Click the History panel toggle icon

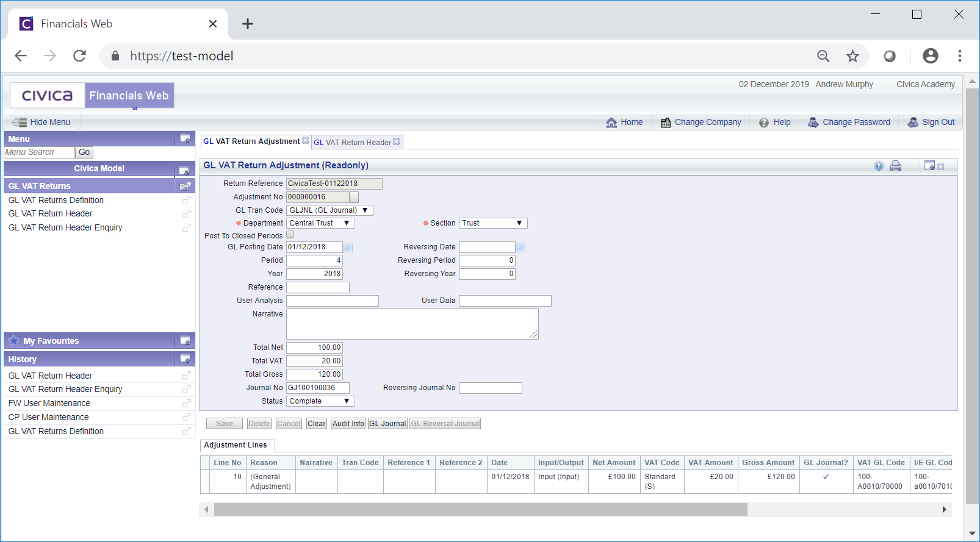[x=185, y=358]
